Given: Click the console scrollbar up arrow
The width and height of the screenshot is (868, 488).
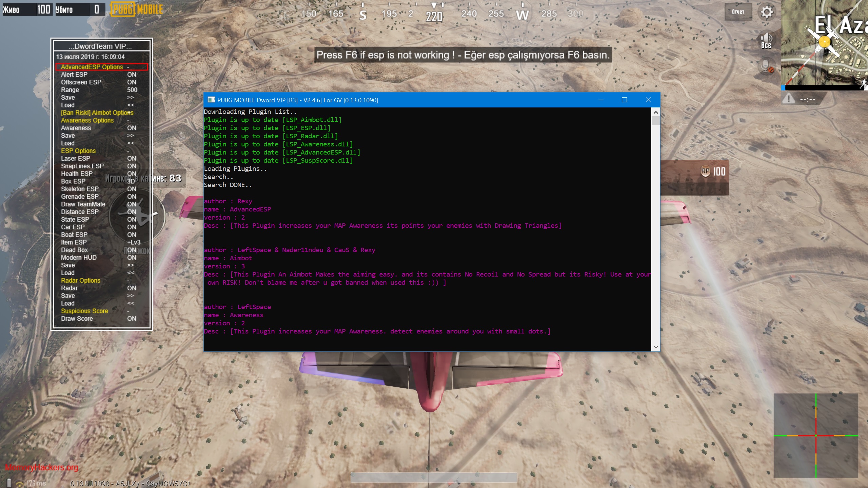Looking at the screenshot, I should point(656,112).
